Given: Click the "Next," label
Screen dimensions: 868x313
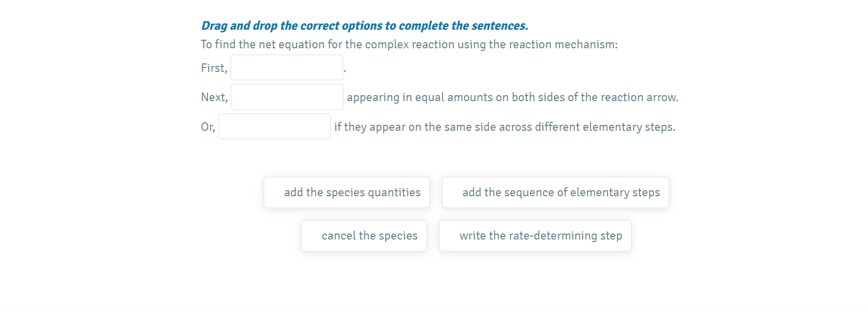Looking at the screenshot, I should (214, 97).
